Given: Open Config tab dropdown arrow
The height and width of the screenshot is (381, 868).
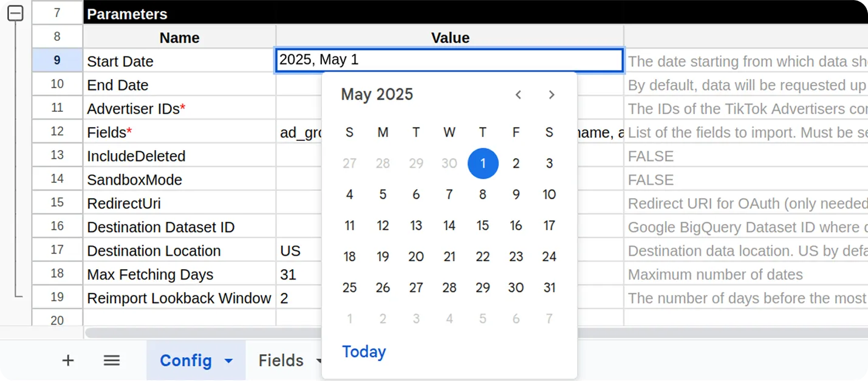Looking at the screenshot, I should (x=229, y=361).
